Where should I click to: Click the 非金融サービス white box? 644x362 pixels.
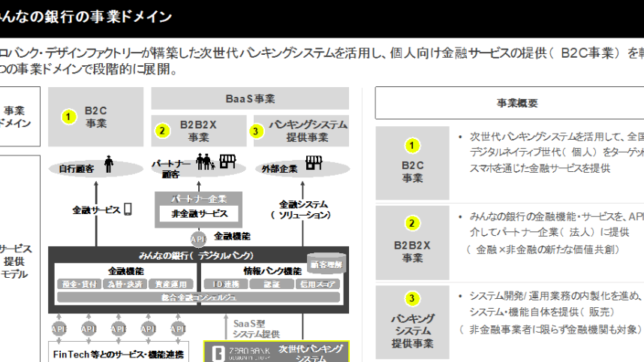198,214
